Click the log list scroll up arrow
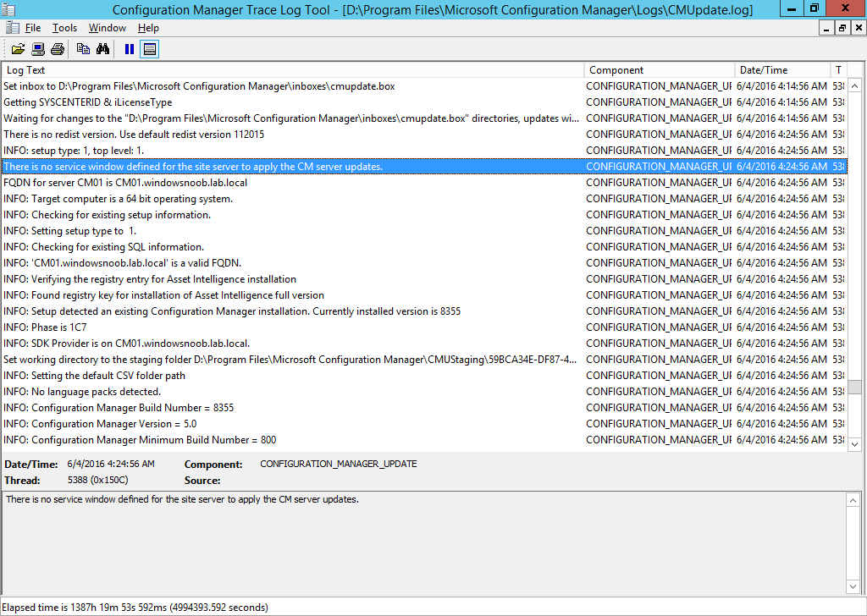Viewport: 867px width, 616px height. click(x=855, y=85)
